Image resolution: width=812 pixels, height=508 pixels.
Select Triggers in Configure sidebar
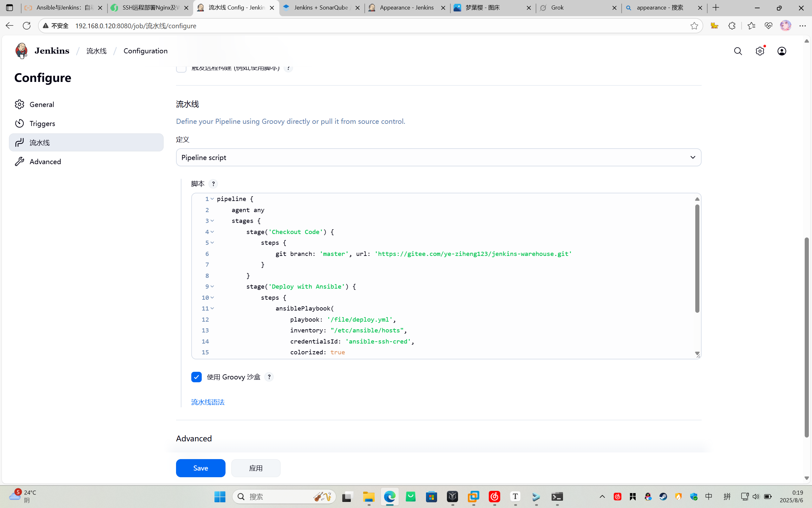[x=86, y=123]
